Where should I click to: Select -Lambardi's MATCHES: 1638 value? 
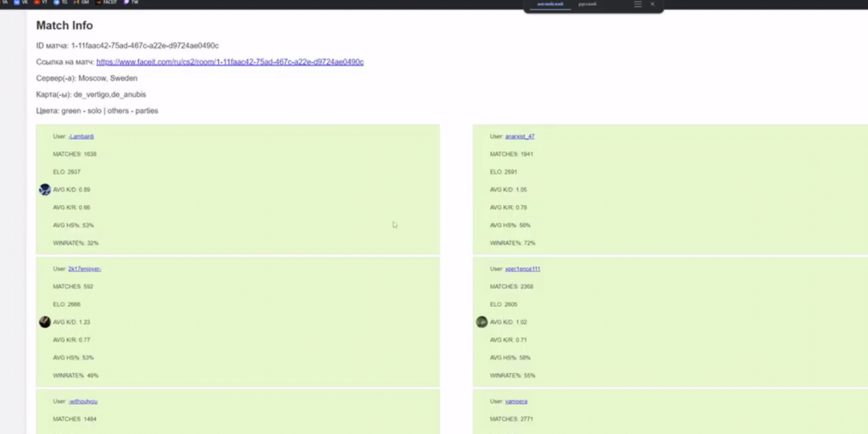[75, 154]
